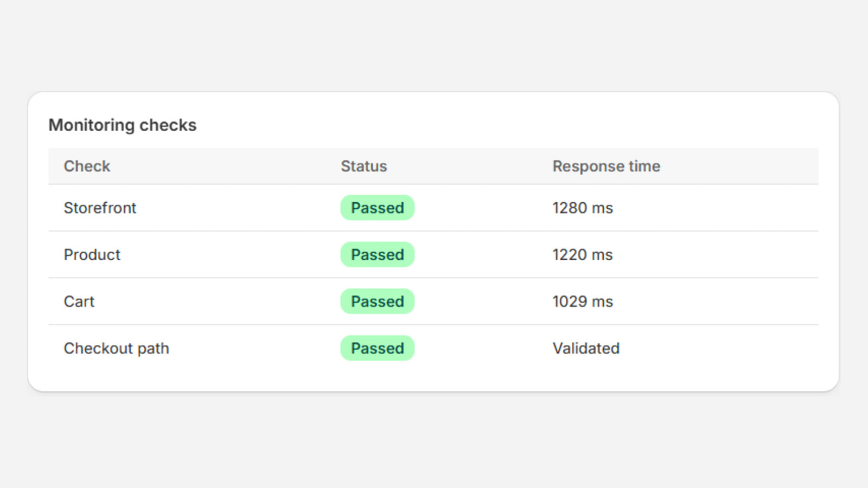Click the Passed badge for Cart
Screen dimensions: 868x488
(378, 301)
